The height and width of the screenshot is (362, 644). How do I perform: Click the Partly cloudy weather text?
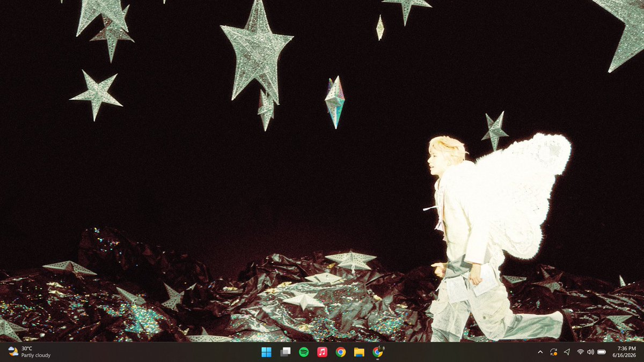tap(36, 355)
